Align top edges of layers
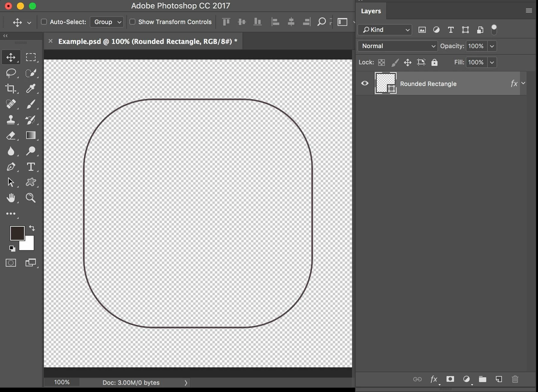This screenshot has height=392, width=538. pos(226,22)
